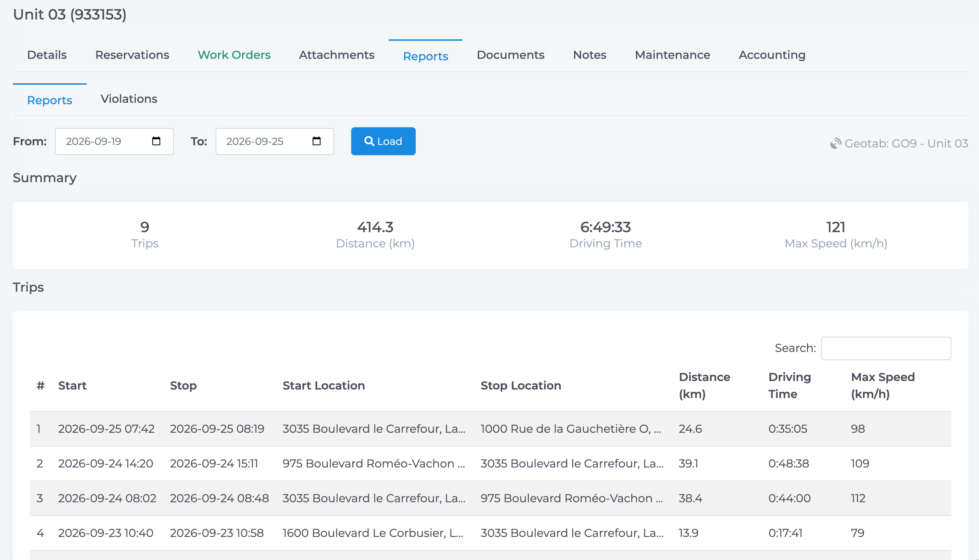This screenshot has height=560, width=979.
Task: Switch to the Reservations tab
Action: coord(132,55)
